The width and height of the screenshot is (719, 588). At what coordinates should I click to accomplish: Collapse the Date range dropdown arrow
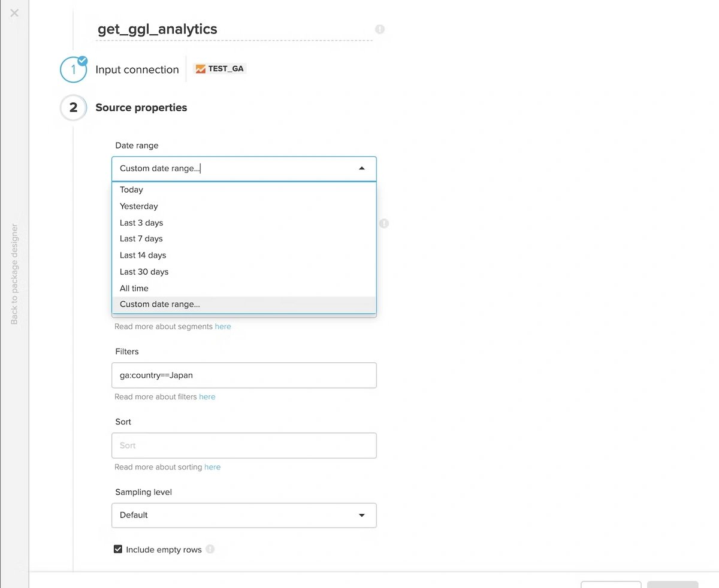(361, 168)
